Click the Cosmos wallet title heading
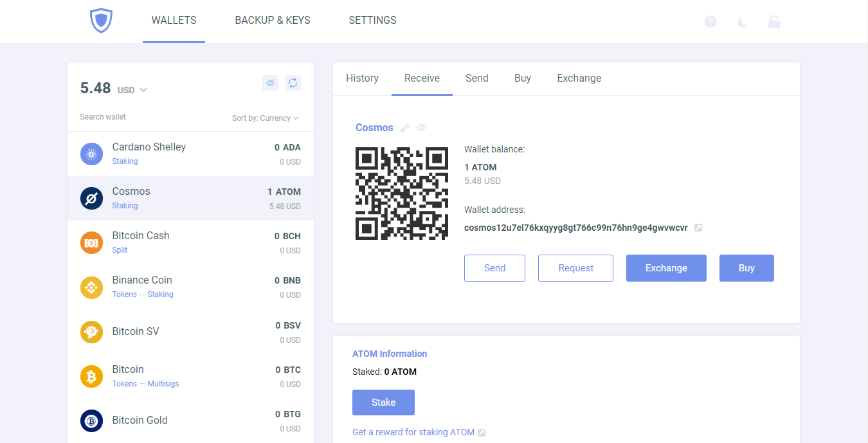868x443 pixels. pos(374,128)
